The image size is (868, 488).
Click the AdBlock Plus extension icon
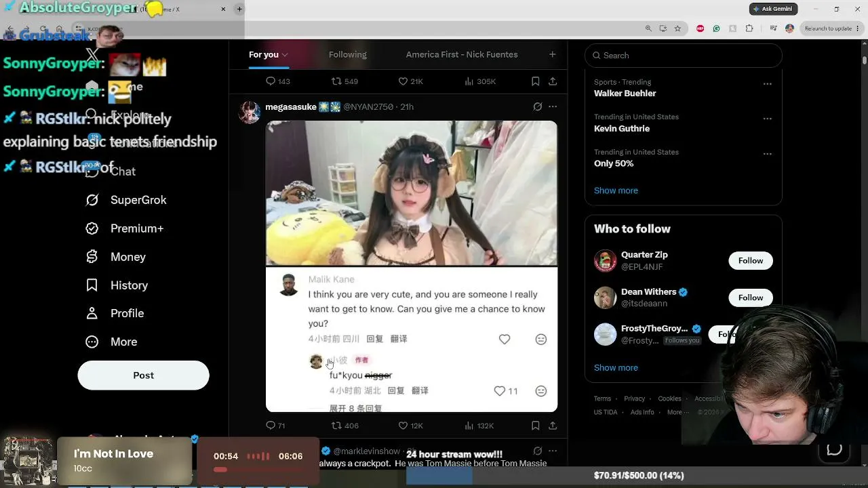(701, 28)
